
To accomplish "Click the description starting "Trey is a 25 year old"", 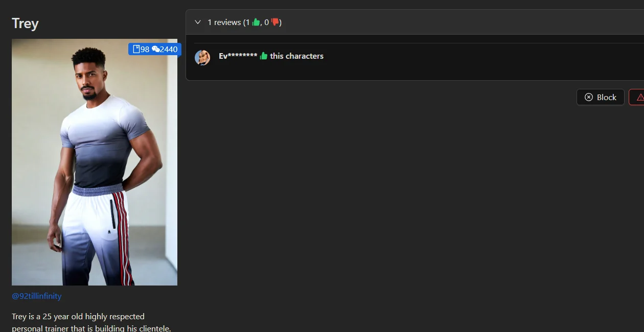I will (x=91, y=322).
